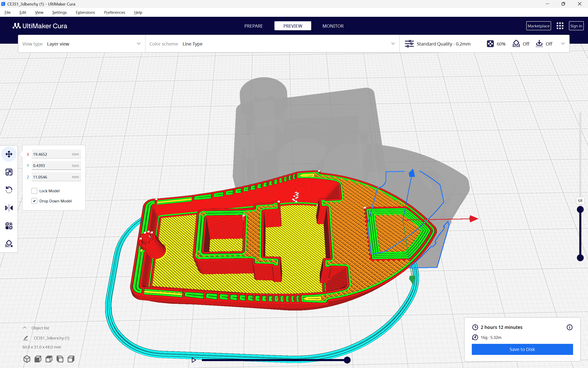Image resolution: width=588 pixels, height=368 pixels.
Task: Select the Move tool
Action: pyautogui.click(x=9, y=154)
